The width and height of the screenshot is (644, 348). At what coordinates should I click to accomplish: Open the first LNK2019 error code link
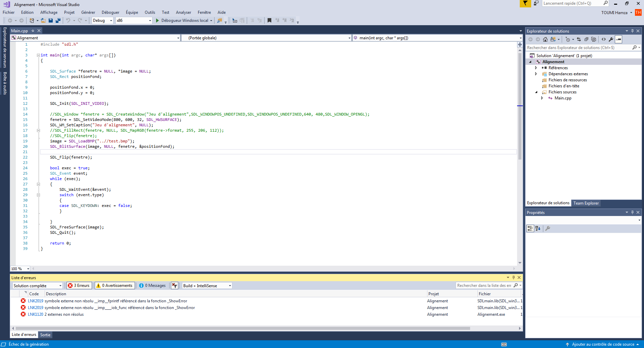(x=35, y=301)
